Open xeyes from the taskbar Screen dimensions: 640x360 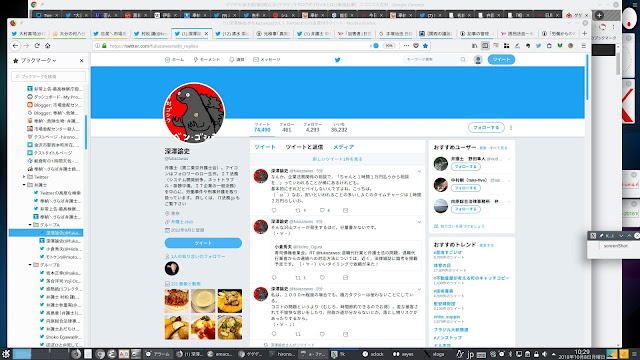(x=403, y=354)
